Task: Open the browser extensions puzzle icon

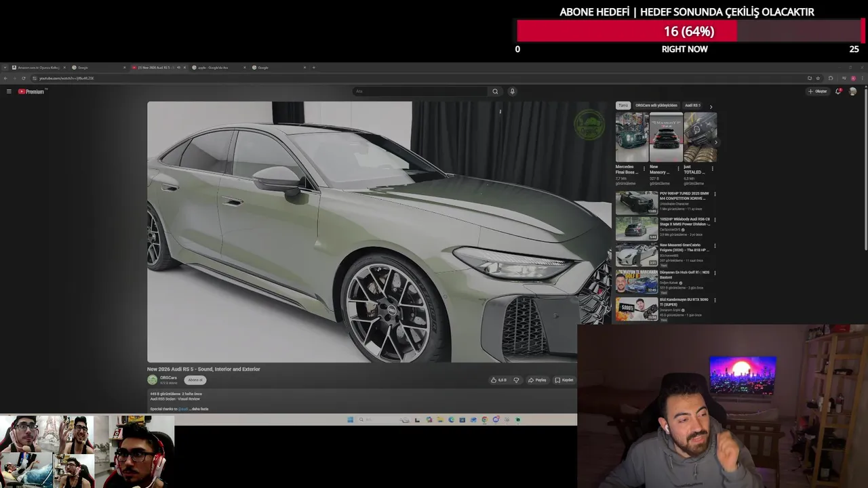Action: click(x=831, y=78)
